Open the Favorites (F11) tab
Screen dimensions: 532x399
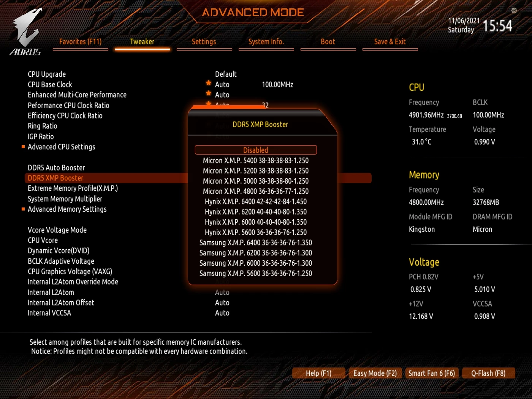point(81,42)
